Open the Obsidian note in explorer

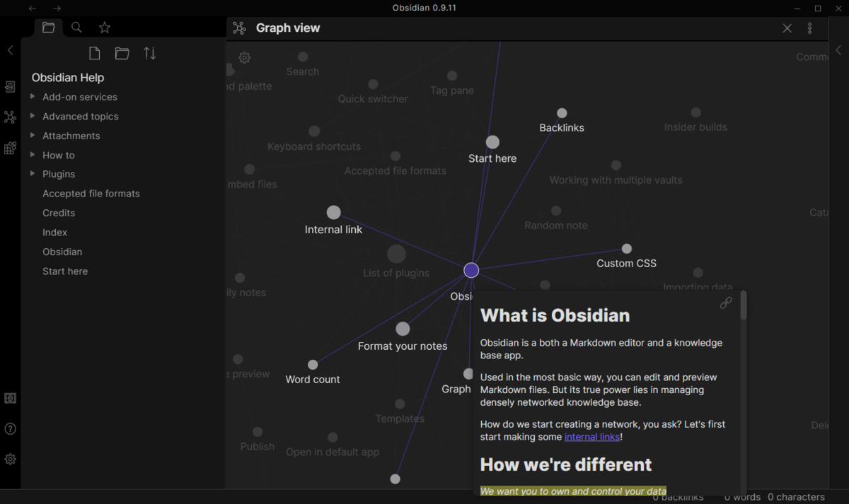click(62, 252)
